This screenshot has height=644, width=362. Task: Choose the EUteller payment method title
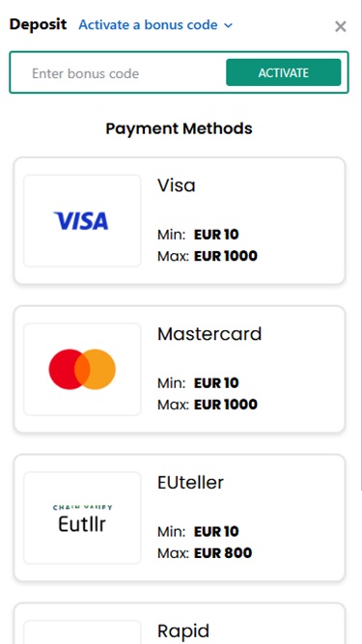pos(190,483)
